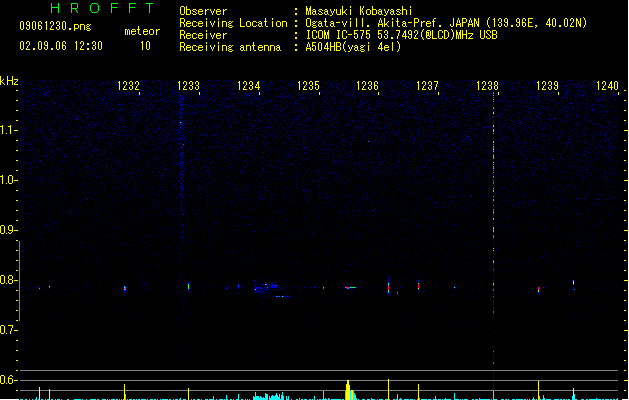Click the cyan noise cluster in power graph near 1234
Image resolution: width=629 pixels, height=400 pixels.
click(271, 396)
